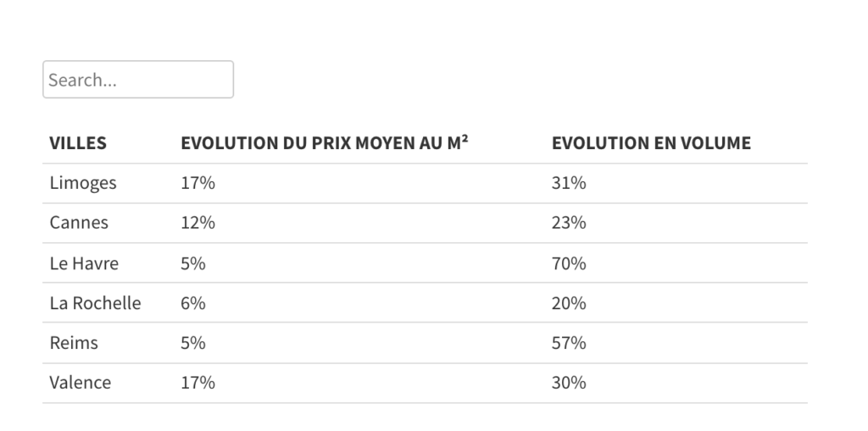Click Reims 57% volume value

click(569, 343)
